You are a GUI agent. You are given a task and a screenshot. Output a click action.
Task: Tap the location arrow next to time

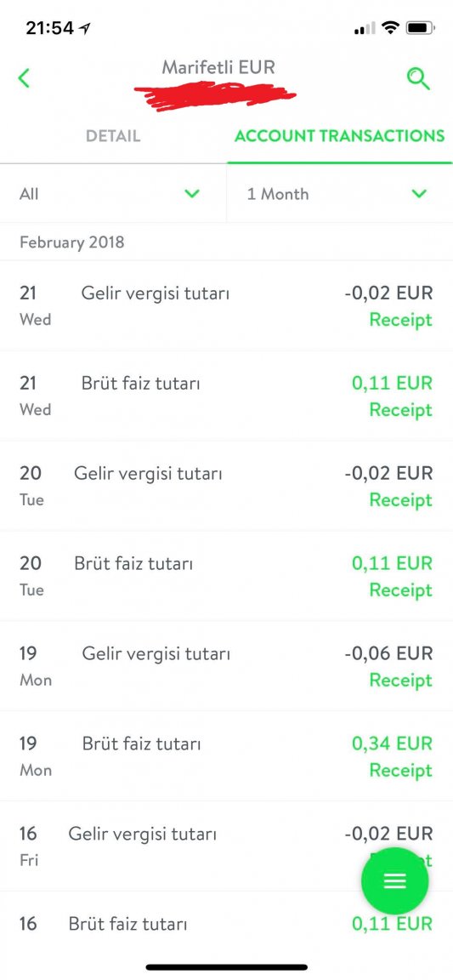(85, 28)
